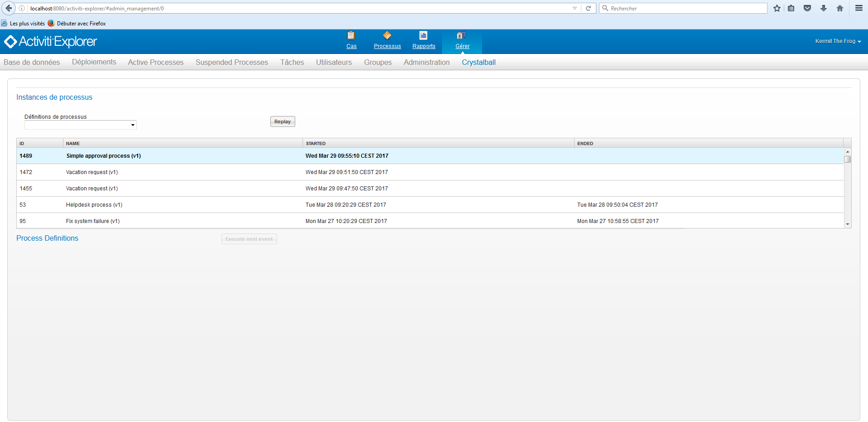
Task: Go to Firefox home page icon
Action: coord(840,8)
